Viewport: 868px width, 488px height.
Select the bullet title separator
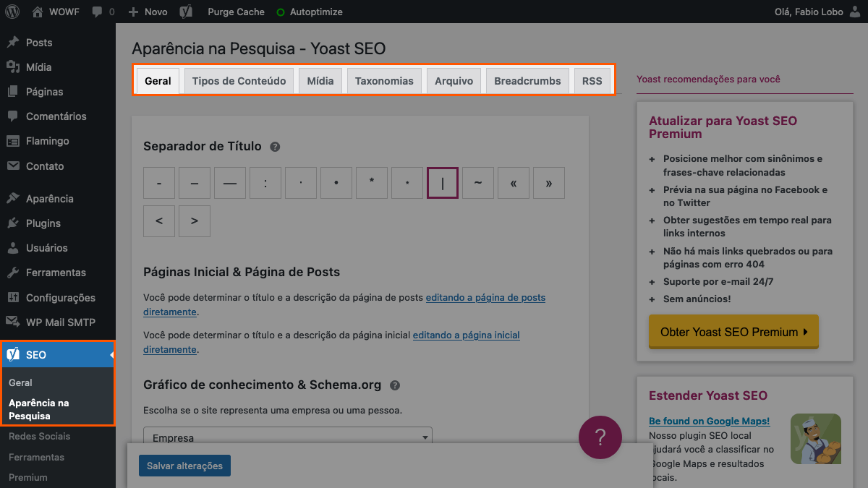pyautogui.click(x=336, y=183)
